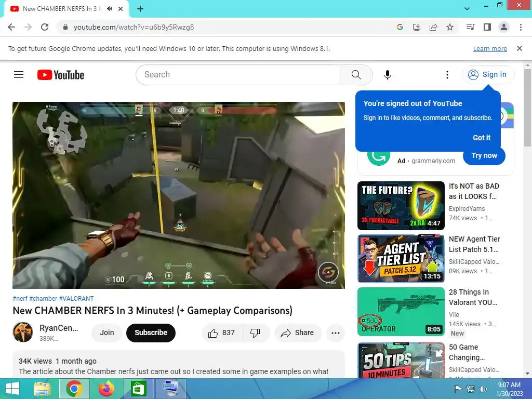Open Windows Store from taskbar

coord(138,389)
